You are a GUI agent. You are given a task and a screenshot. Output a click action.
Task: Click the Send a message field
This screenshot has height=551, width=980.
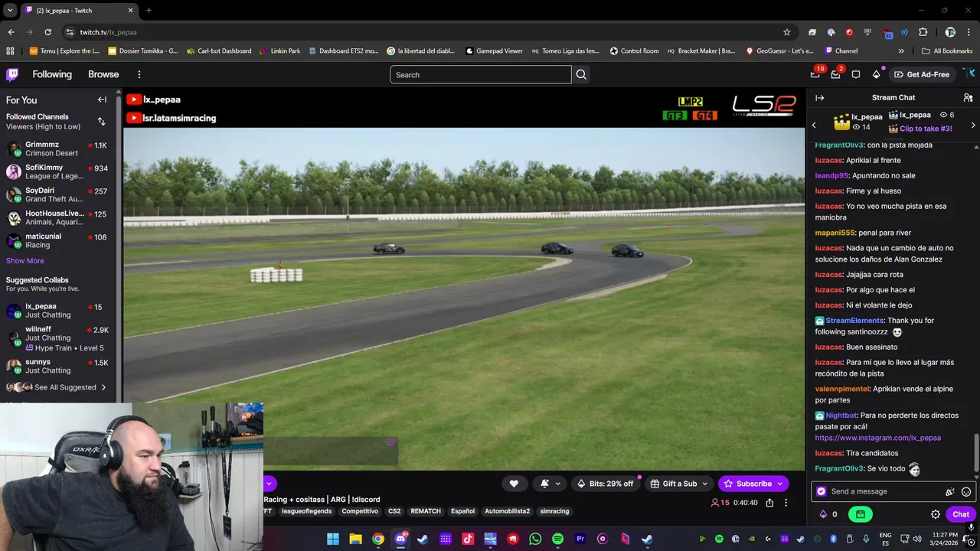click(x=880, y=491)
